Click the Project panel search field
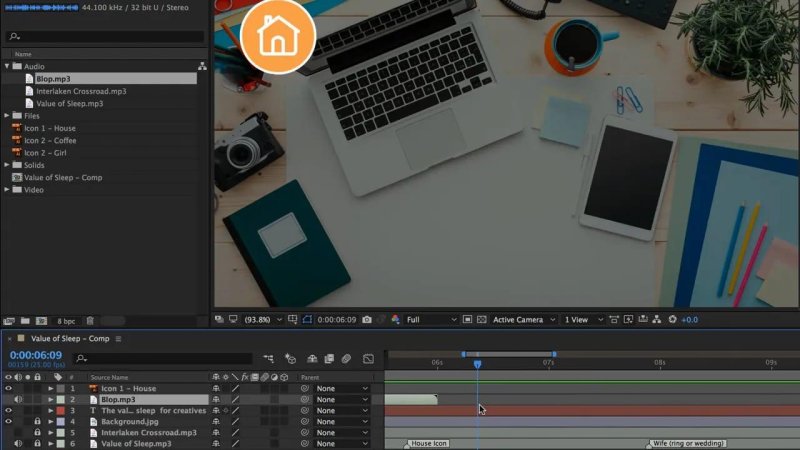This screenshot has width=800, height=450. pos(105,36)
